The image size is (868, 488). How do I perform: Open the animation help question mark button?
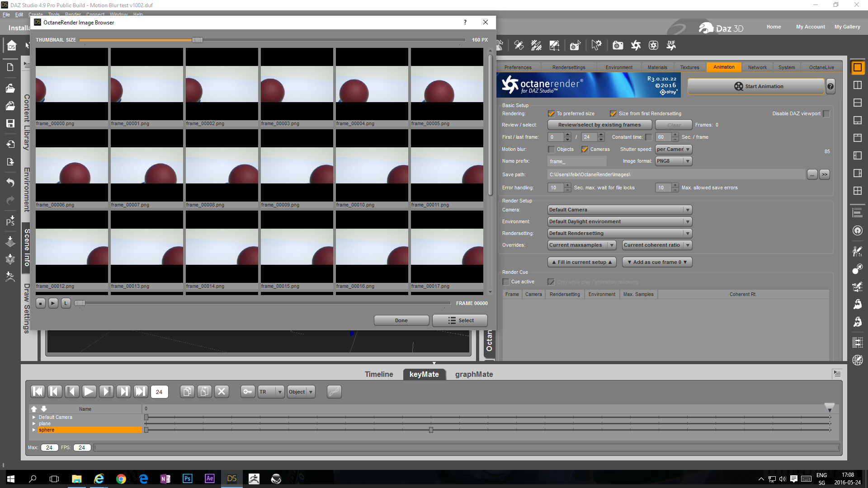pyautogui.click(x=830, y=86)
